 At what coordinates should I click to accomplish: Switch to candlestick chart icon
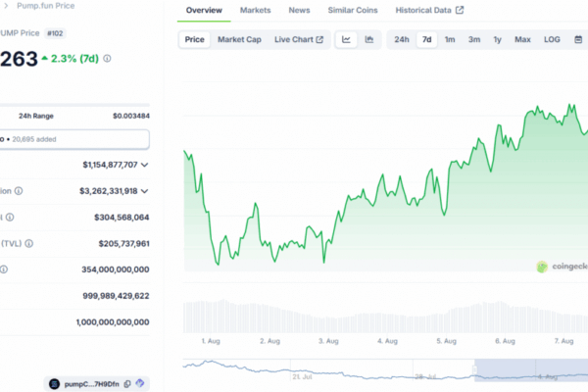pos(369,39)
